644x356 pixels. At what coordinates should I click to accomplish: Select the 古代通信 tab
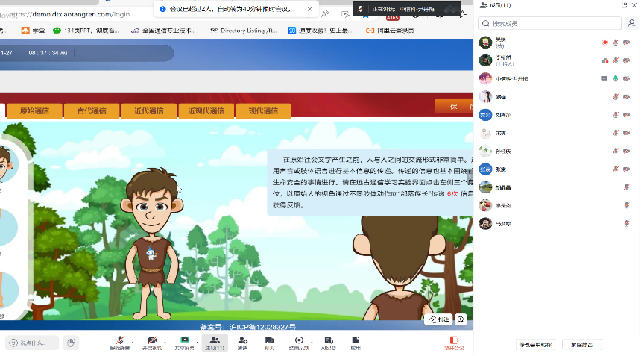point(92,110)
